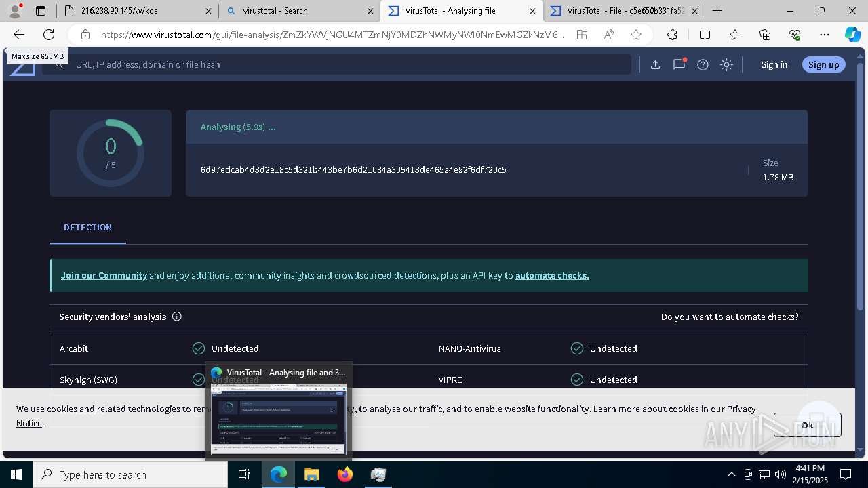The height and width of the screenshot is (488, 868).
Task: Open the network tray icon
Action: click(x=764, y=474)
